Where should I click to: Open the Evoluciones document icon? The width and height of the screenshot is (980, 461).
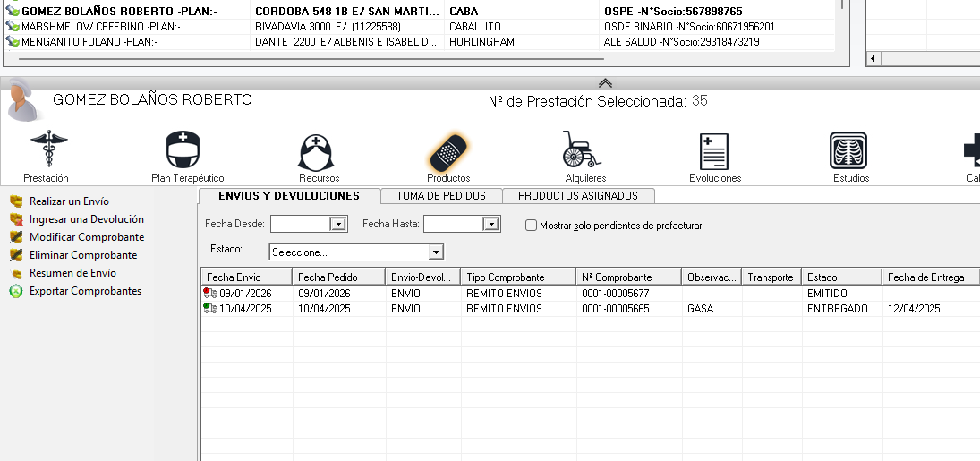[x=714, y=149]
